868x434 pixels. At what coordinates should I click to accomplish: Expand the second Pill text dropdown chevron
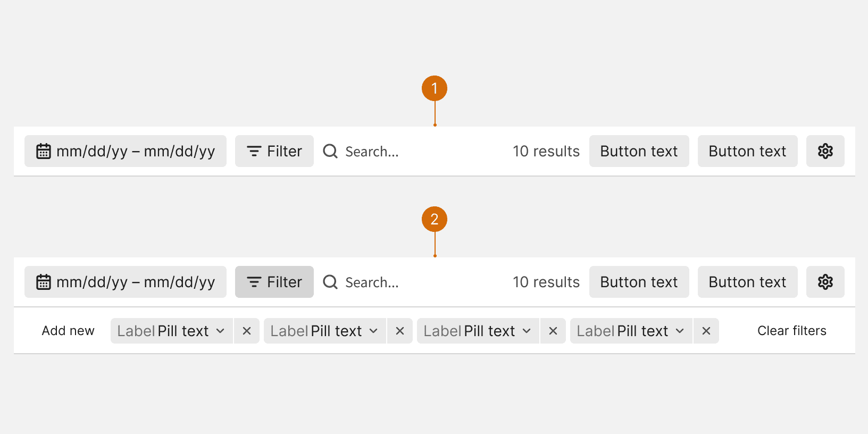click(x=373, y=331)
